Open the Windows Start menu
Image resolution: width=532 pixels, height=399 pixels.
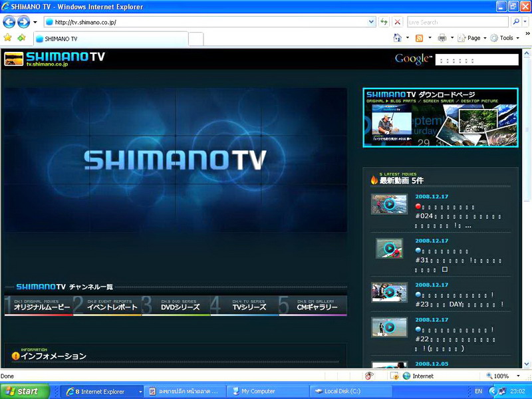click(x=25, y=391)
